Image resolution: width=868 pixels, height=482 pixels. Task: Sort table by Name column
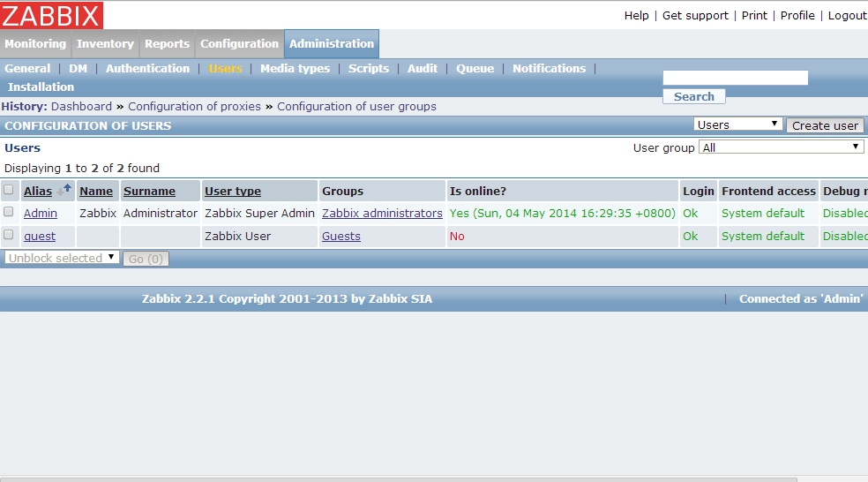(96, 192)
